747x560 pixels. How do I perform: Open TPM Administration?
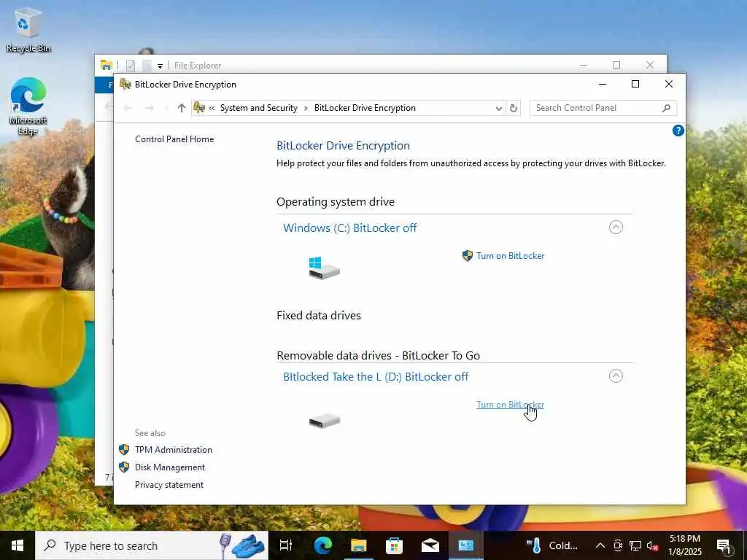tap(174, 449)
